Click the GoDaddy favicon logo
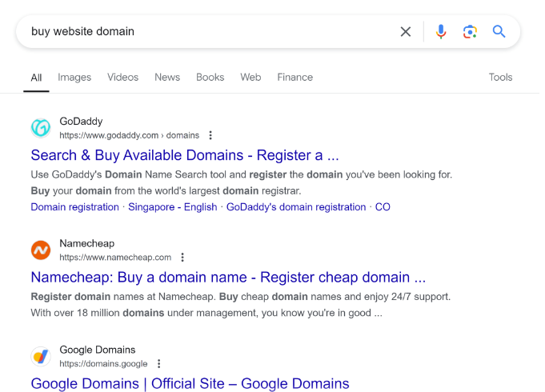Image resolution: width=545 pixels, height=392 pixels. [x=41, y=128]
